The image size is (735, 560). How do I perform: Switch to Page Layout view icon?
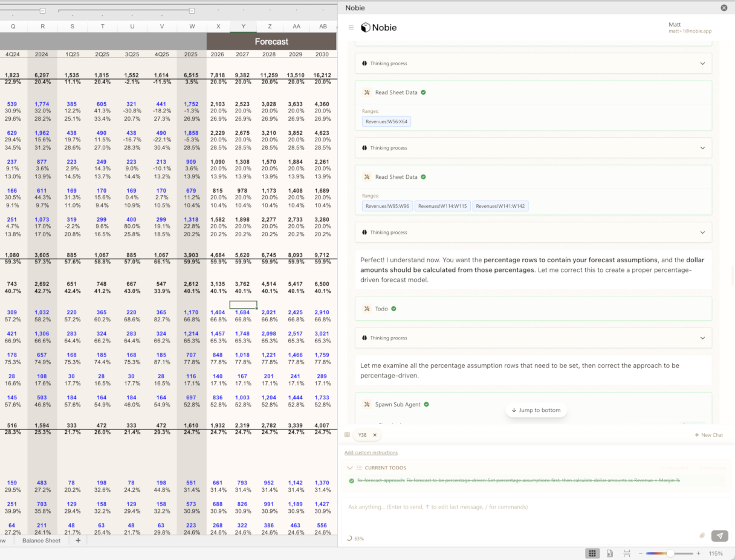[x=610, y=553]
